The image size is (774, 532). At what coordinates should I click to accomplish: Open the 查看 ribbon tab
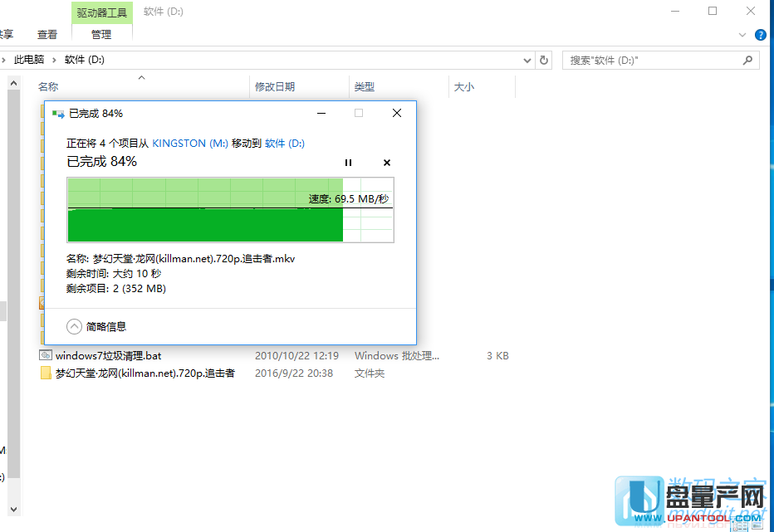47,35
